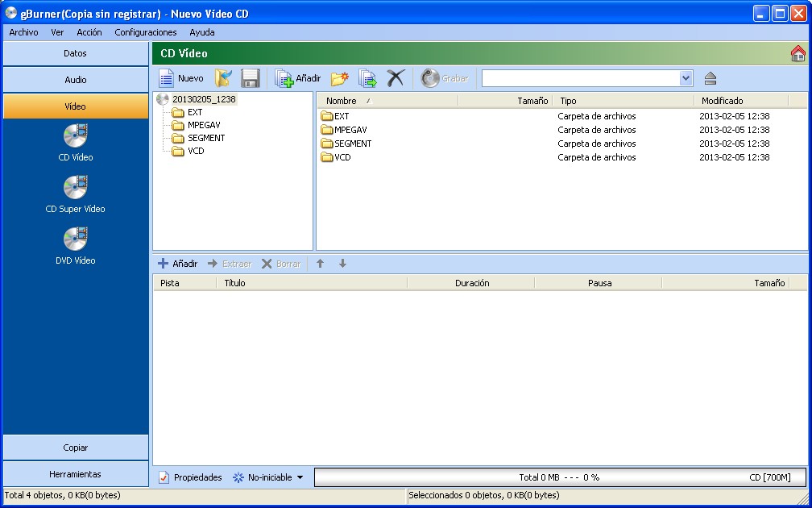Click the Título column header

pyautogui.click(x=313, y=283)
